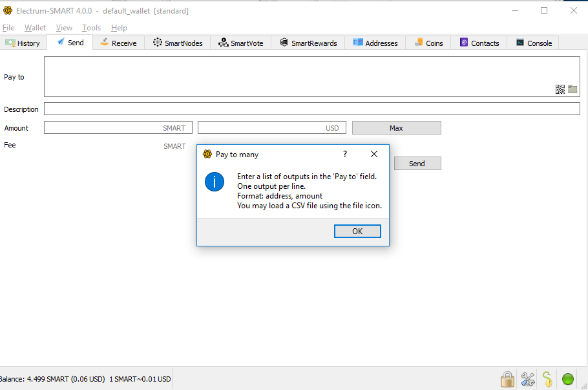
Task: Click the 'Format: address, amount' line
Action: (280, 196)
